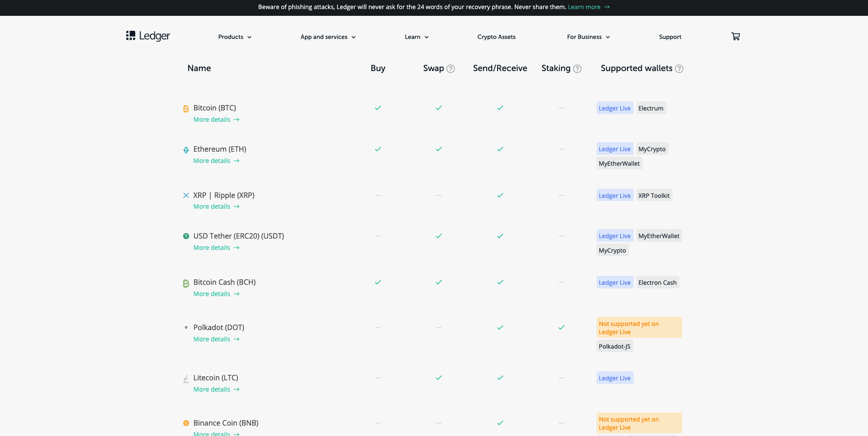
Task: Click the Staking help question mark icon
Action: (x=577, y=69)
